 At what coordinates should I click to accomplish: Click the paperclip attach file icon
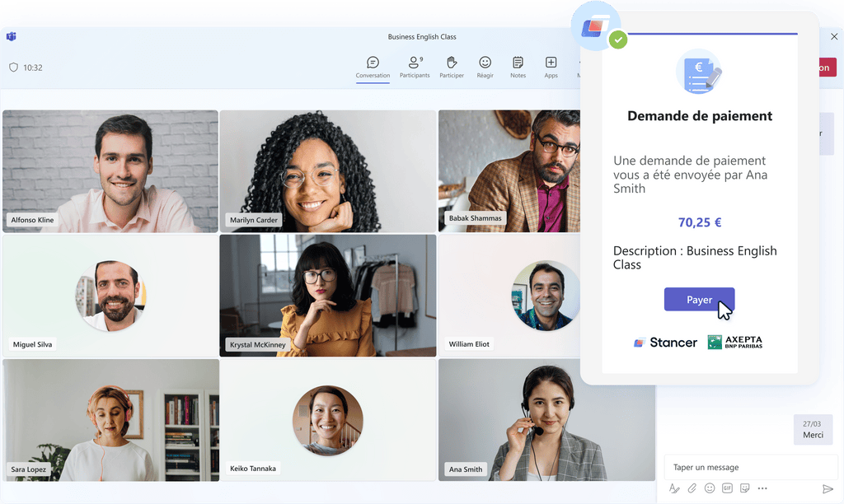click(x=692, y=488)
